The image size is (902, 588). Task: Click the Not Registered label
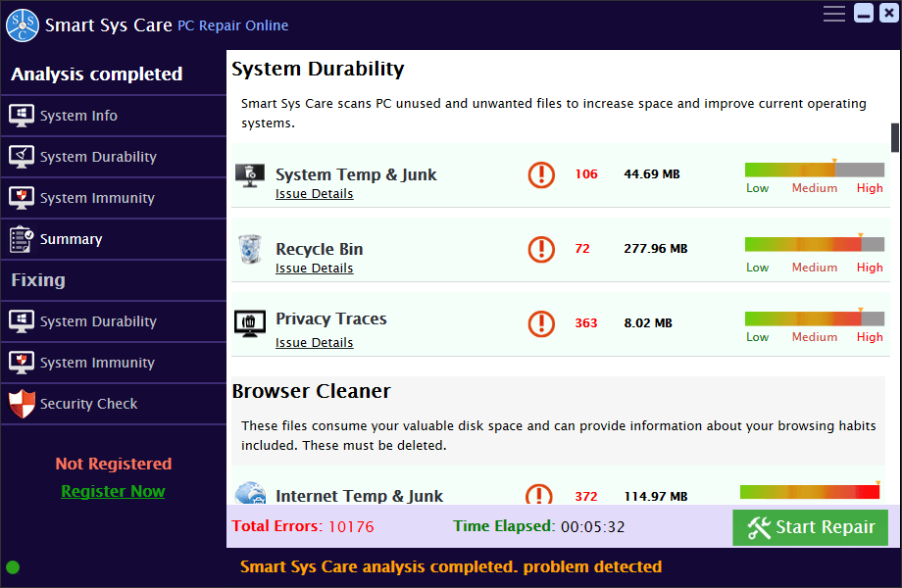click(114, 464)
